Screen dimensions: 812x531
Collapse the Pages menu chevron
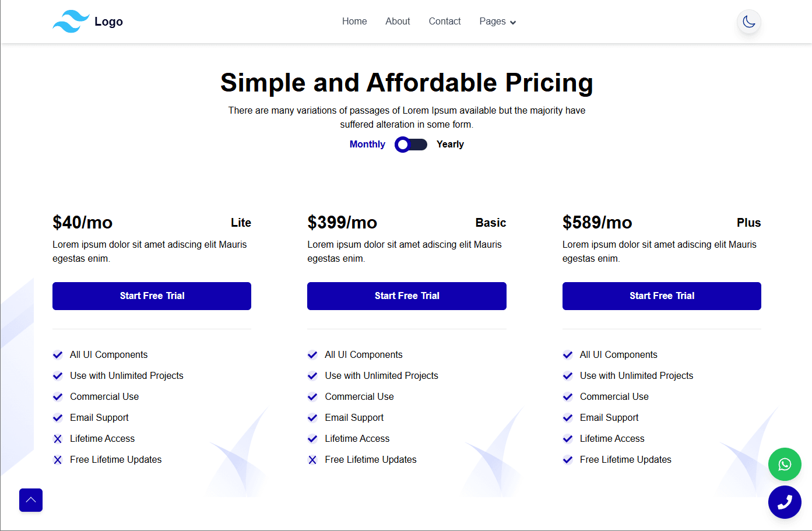(513, 22)
